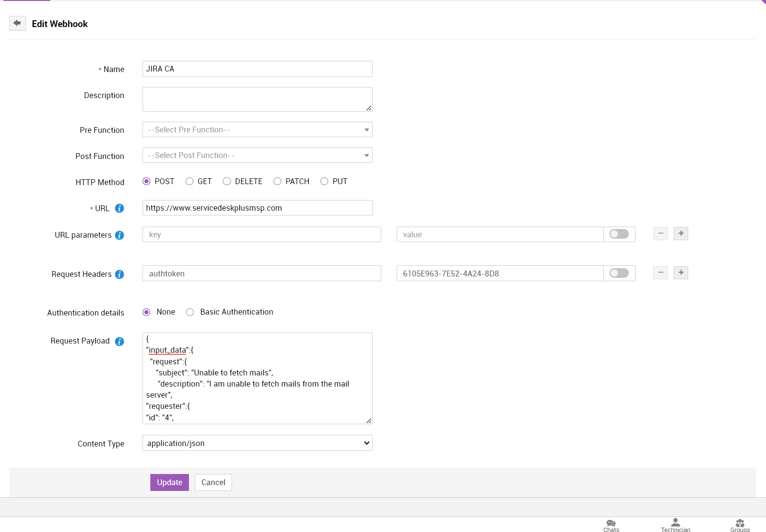
Task: Open the Pre Function dropdown
Action: pos(257,130)
